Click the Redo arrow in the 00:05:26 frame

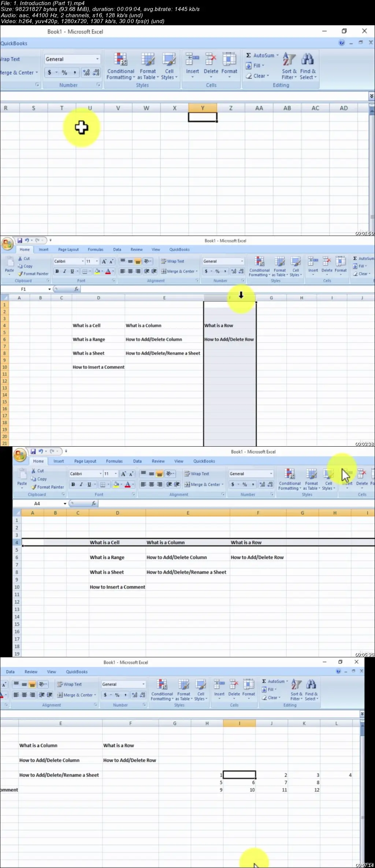[52, 451]
